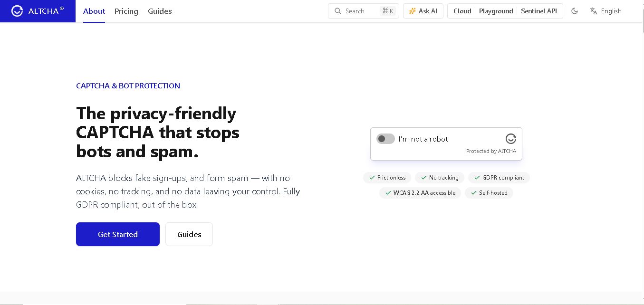
Task: Focus the Search field in the header
Action: (x=364, y=11)
